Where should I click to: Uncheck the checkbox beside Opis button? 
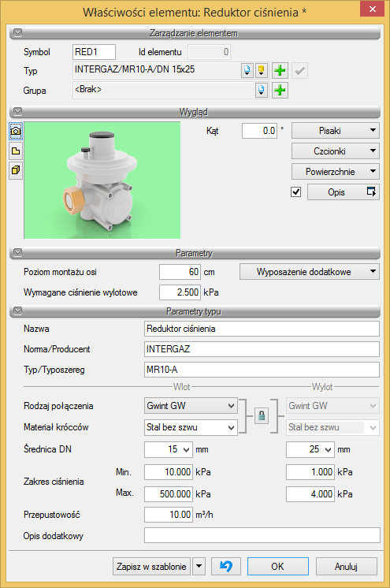[296, 192]
